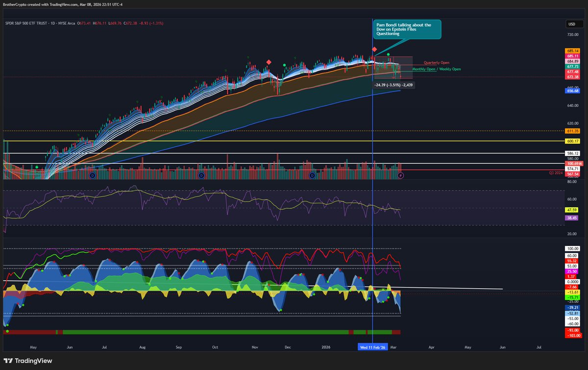Click the orange 685.14 price label
This screenshot has width=588, height=370.
573,50
